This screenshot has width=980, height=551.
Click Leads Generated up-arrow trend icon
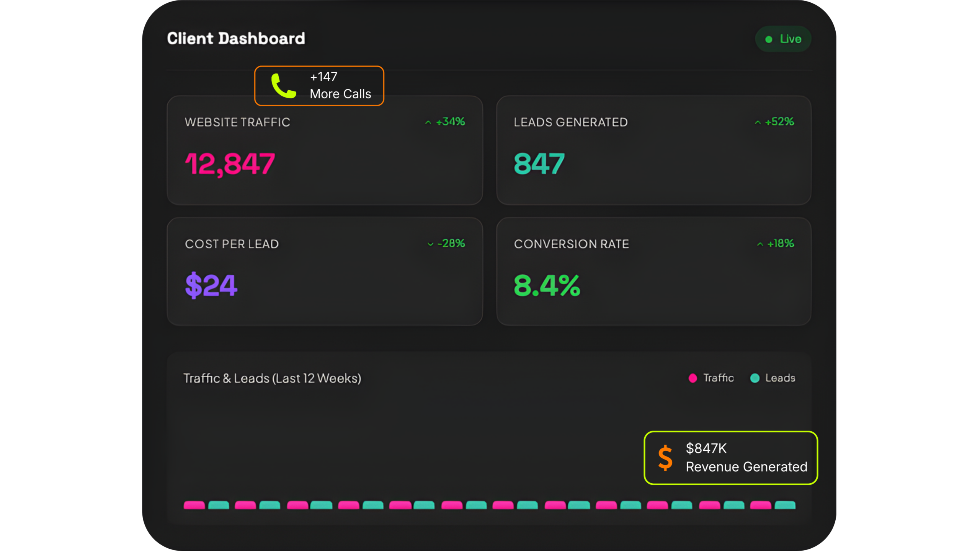tap(758, 122)
